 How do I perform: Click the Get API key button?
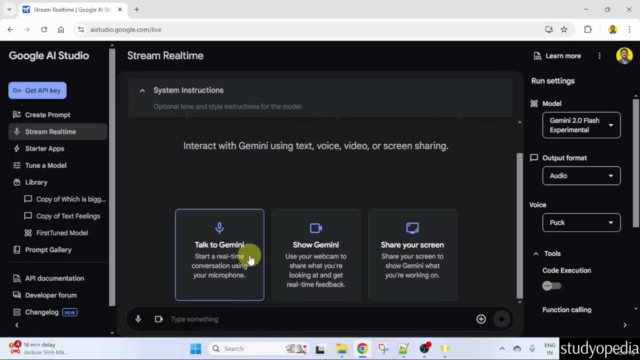[37, 91]
